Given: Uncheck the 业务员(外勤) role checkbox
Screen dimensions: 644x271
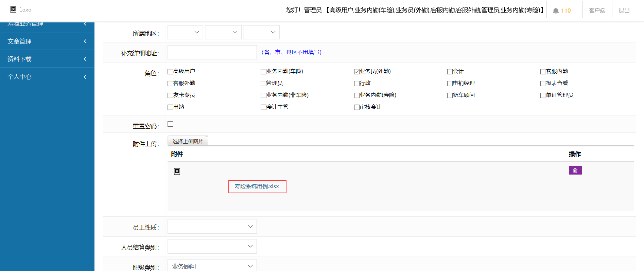Looking at the screenshot, I should (356, 72).
